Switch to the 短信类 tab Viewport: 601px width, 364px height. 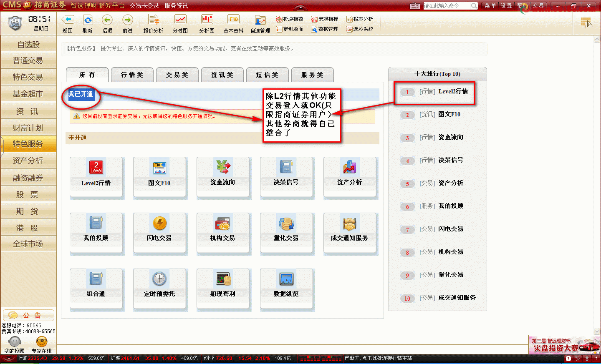coord(267,75)
